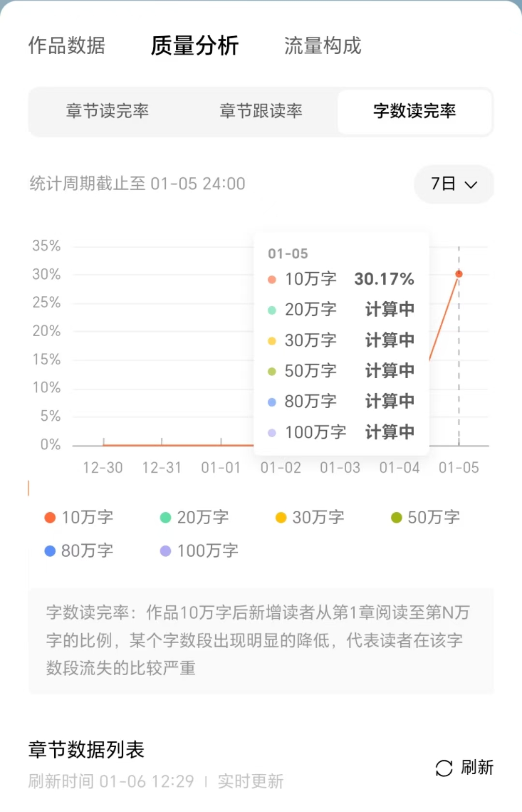Image resolution: width=522 pixels, height=812 pixels.
Task: Select the 字数读完率 segment
Action: [415, 111]
